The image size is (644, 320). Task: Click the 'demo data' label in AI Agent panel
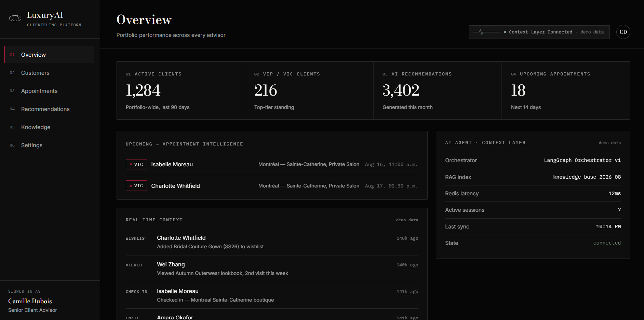pyautogui.click(x=609, y=143)
